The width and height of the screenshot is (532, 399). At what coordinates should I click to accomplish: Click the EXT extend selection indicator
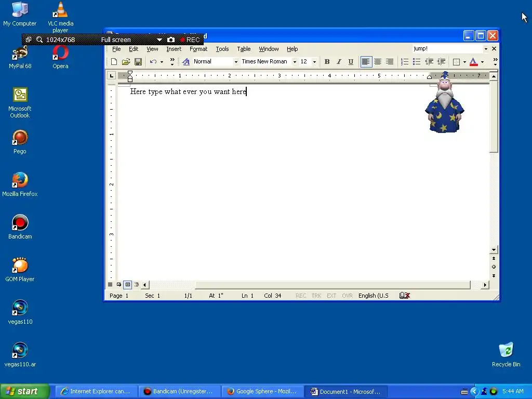(331, 296)
